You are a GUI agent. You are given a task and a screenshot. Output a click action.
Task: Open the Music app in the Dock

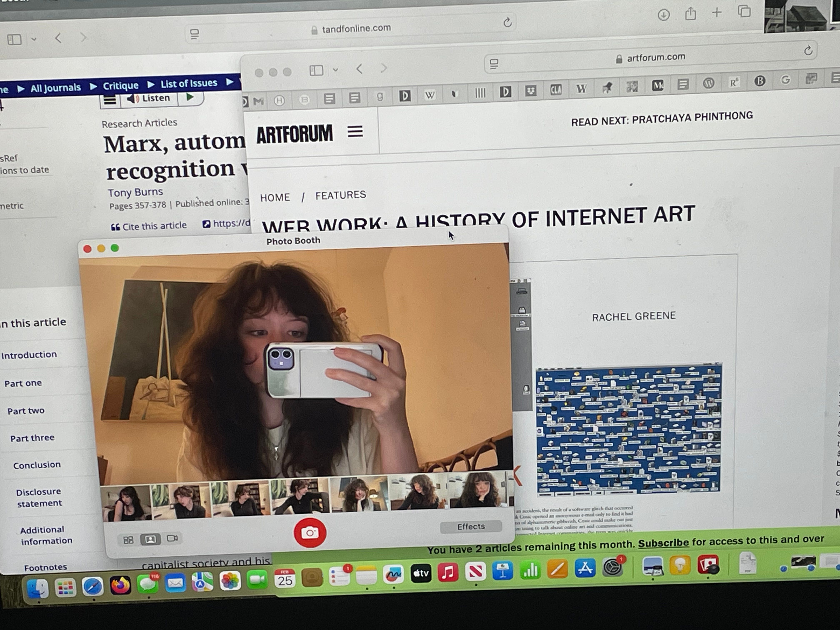[448, 572]
